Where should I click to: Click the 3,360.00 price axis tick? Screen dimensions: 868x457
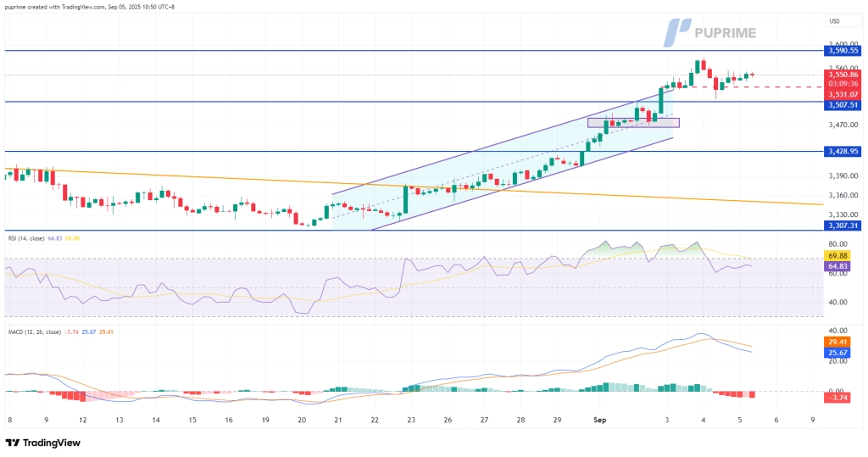[x=843, y=195]
